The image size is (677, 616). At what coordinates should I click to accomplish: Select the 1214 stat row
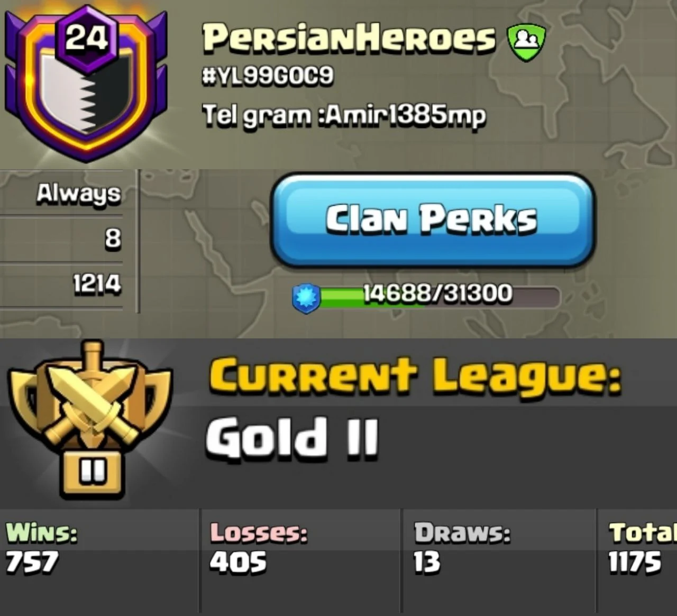61,284
